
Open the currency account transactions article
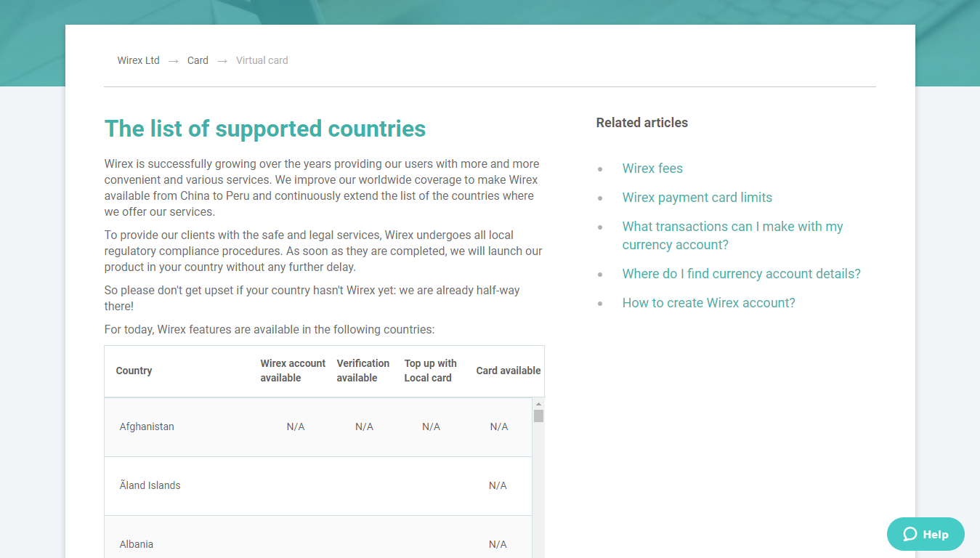[732, 235]
